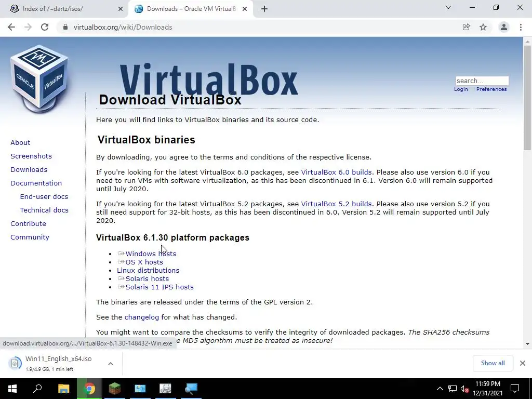The image size is (532, 399).
Task: Click the page vertical scrollbar thumb
Action: point(527,98)
